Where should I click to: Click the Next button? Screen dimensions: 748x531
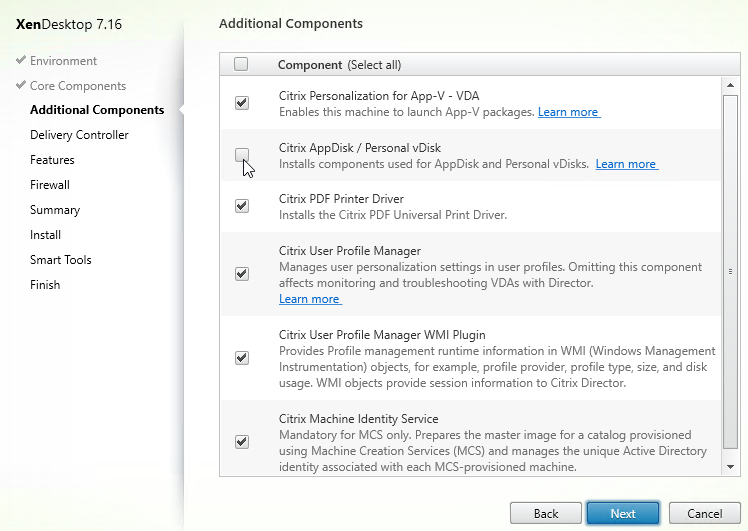(x=622, y=513)
